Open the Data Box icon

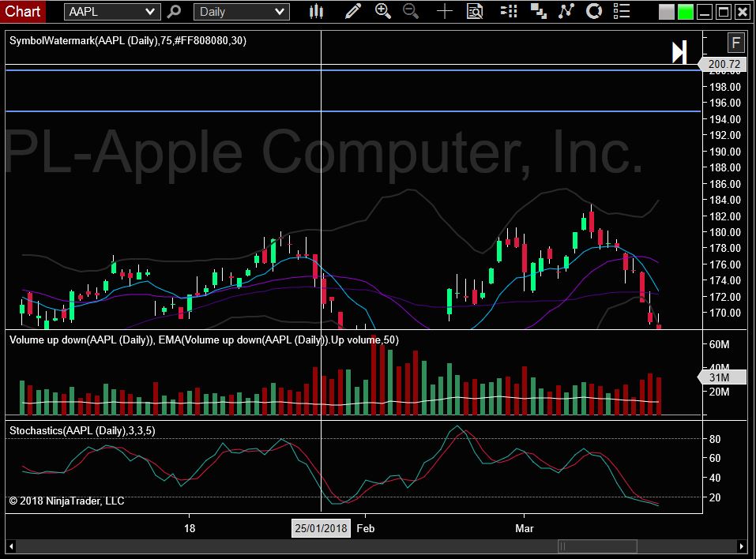[475, 11]
